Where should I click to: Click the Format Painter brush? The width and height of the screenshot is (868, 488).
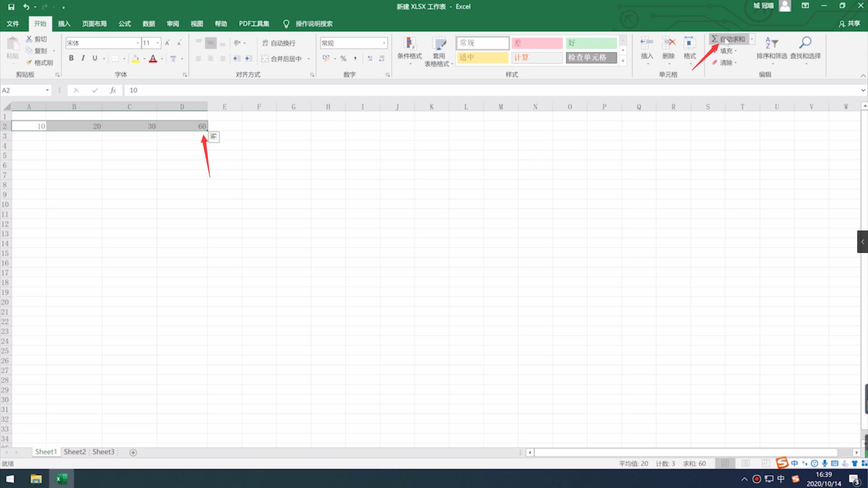[39, 62]
